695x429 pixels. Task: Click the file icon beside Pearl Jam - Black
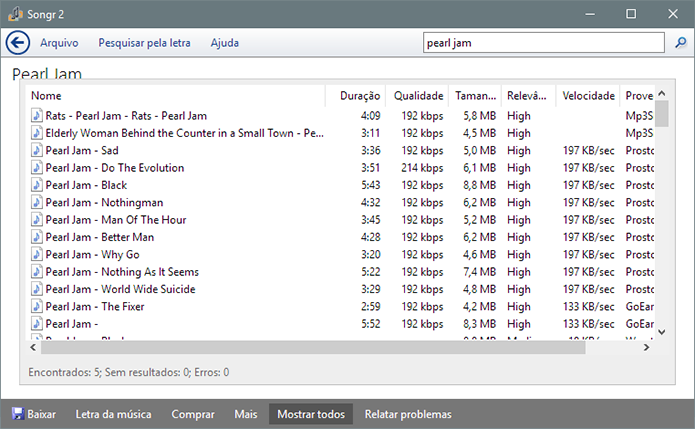(x=37, y=184)
